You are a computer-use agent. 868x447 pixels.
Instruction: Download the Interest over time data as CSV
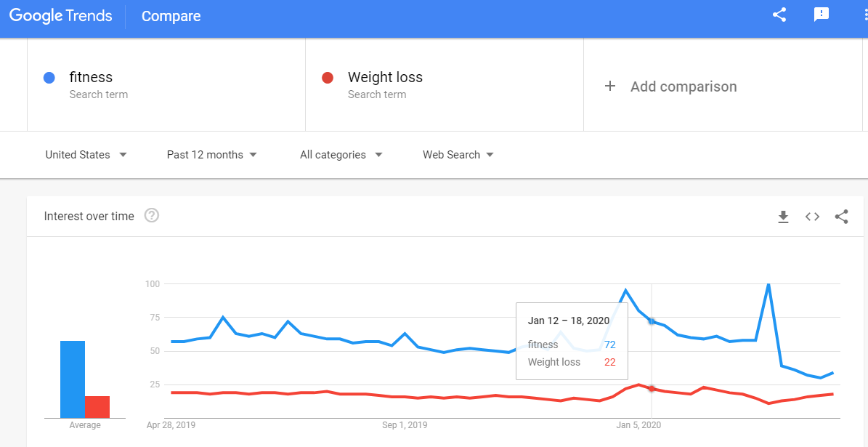click(x=783, y=217)
